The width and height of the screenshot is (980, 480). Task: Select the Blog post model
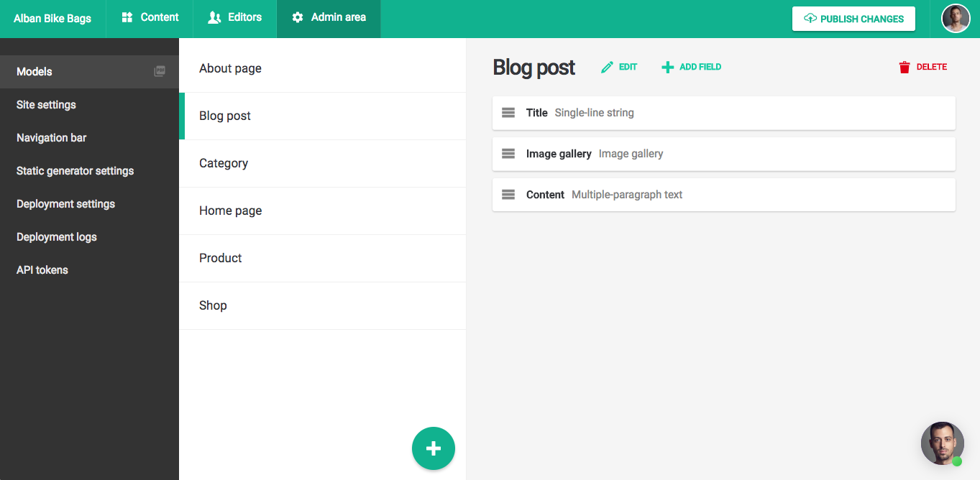pos(322,116)
